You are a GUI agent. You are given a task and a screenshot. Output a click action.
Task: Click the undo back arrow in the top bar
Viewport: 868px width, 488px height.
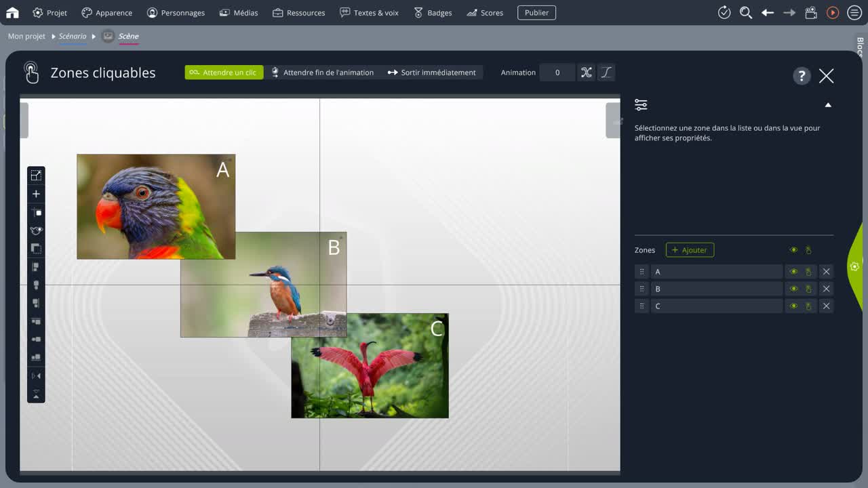(768, 12)
